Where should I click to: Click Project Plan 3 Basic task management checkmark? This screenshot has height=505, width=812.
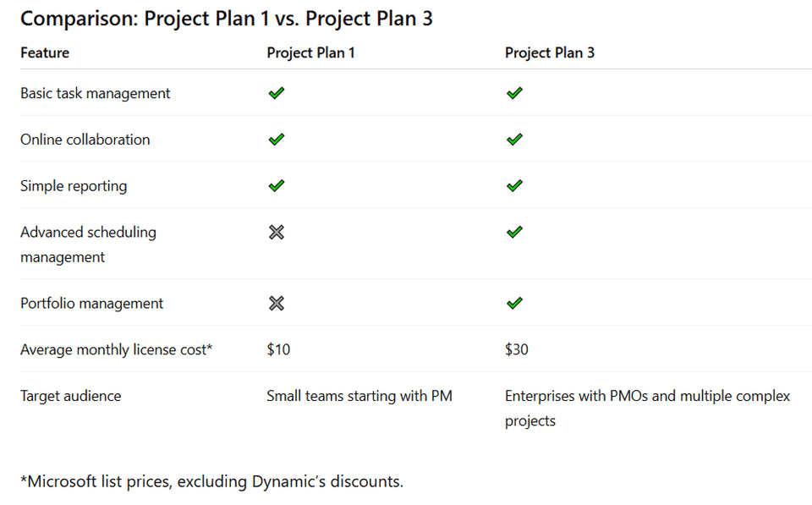click(x=514, y=93)
